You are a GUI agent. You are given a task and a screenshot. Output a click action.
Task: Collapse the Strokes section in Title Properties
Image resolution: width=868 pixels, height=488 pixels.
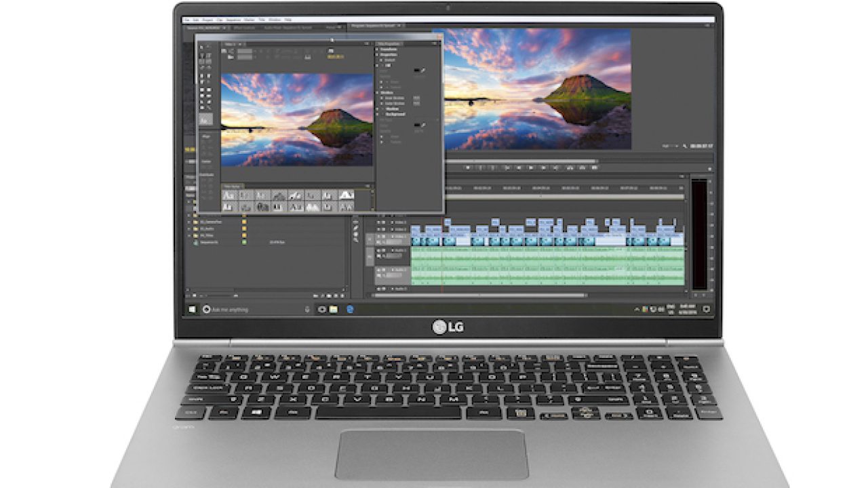coord(377,93)
